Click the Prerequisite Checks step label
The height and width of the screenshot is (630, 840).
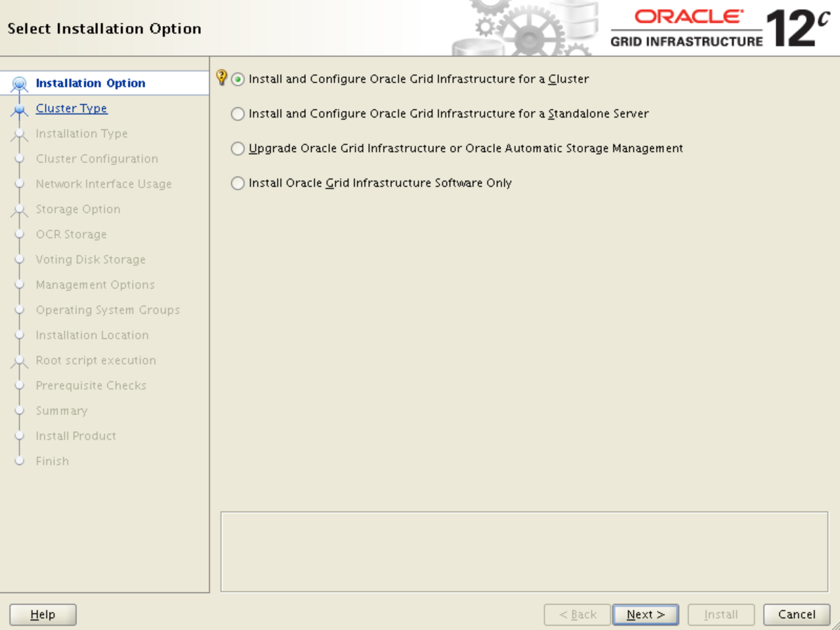click(91, 386)
